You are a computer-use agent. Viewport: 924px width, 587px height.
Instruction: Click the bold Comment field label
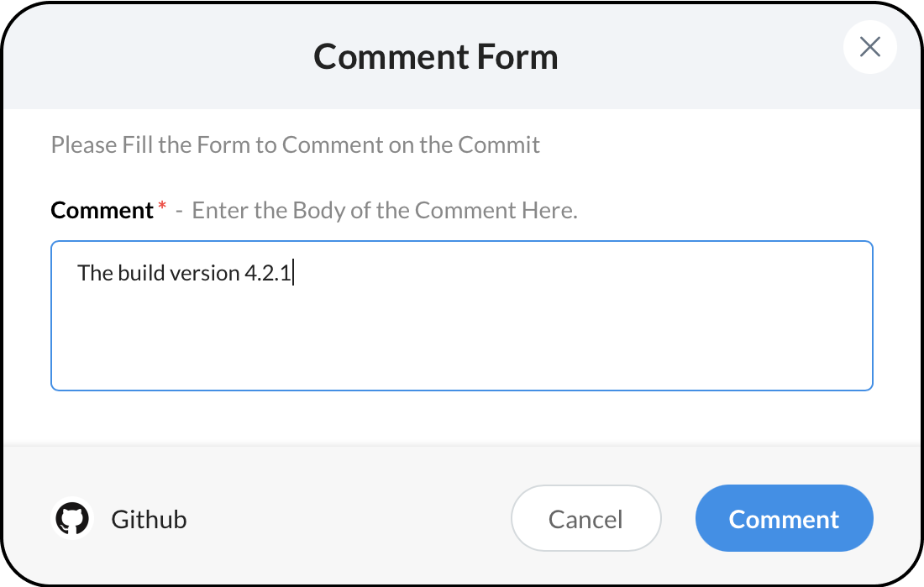click(x=102, y=210)
